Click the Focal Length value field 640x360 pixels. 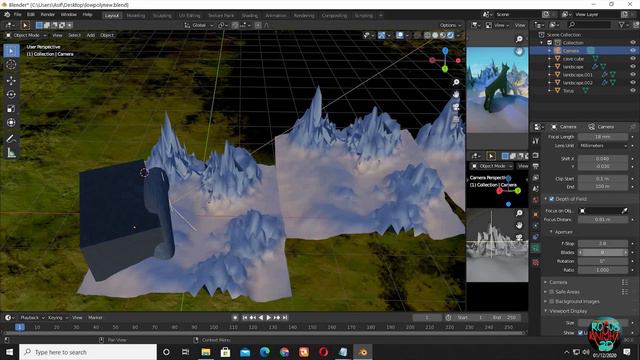pyautogui.click(x=603, y=137)
